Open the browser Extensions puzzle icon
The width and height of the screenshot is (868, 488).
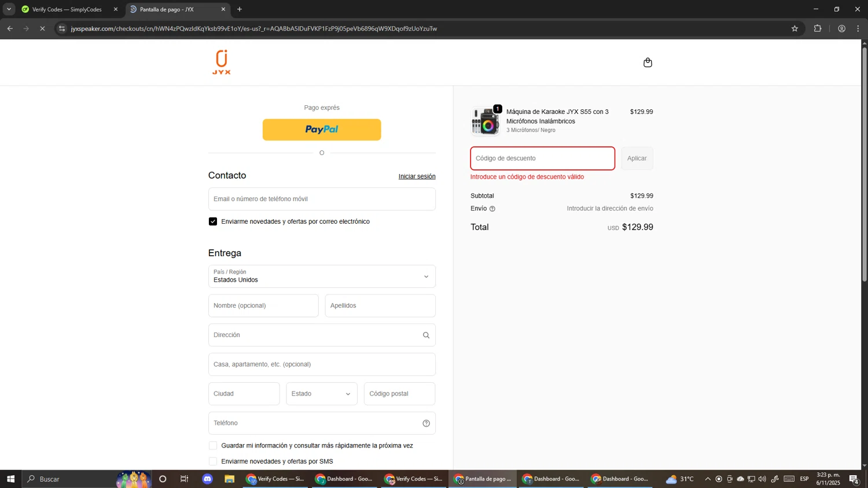(818, 28)
